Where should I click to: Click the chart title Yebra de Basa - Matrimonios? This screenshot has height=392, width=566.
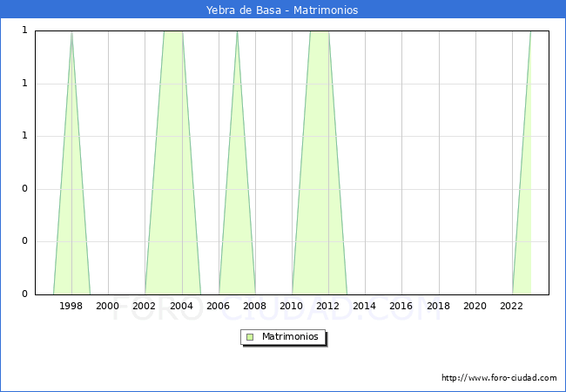(282, 10)
